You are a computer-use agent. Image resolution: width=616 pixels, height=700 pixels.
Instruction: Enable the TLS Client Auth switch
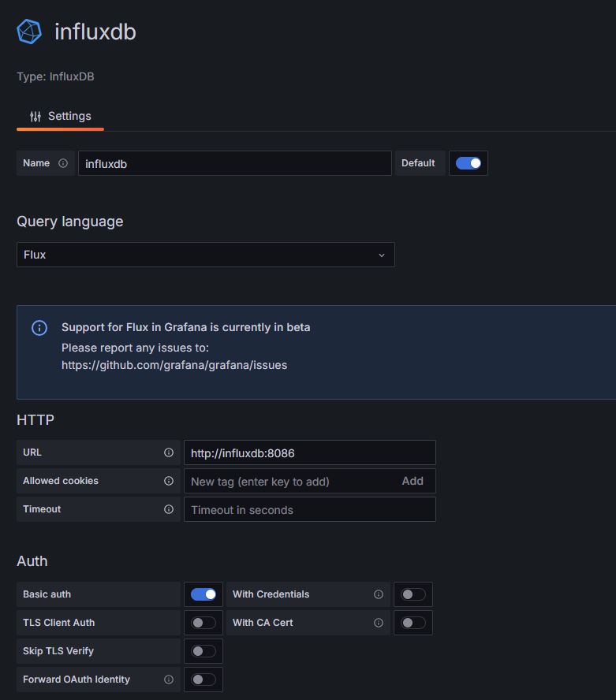(x=203, y=623)
